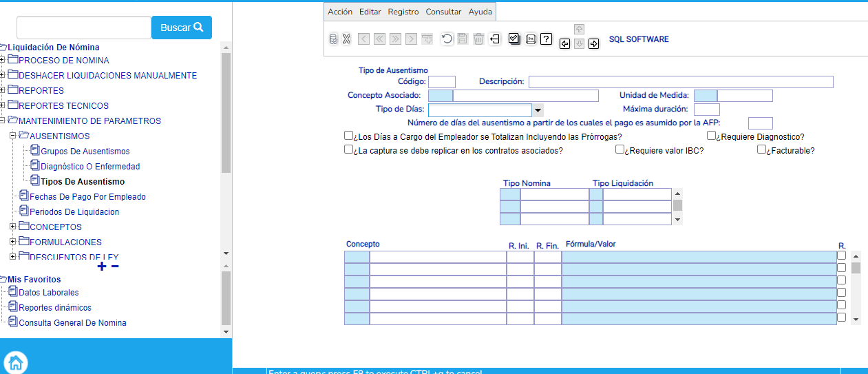
Task: Go to home using house icon
Action: pos(15,362)
